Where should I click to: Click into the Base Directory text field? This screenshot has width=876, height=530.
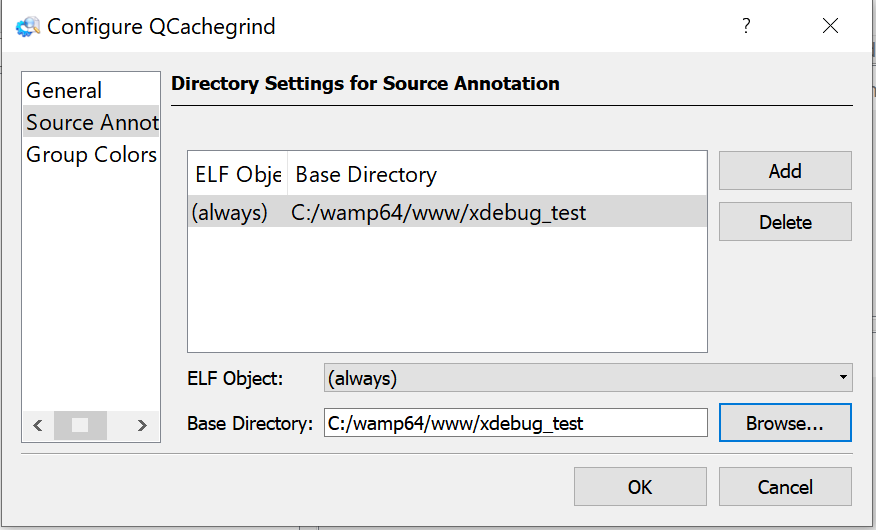point(515,423)
